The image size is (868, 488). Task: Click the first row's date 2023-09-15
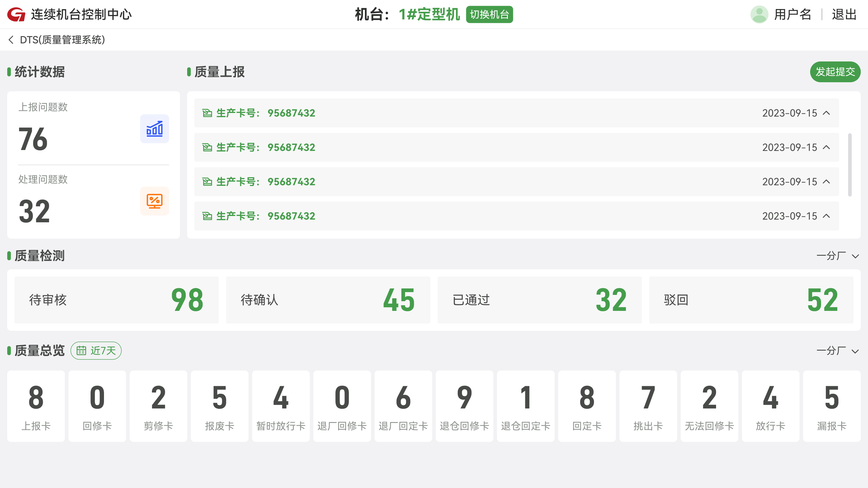pos(790,113)
